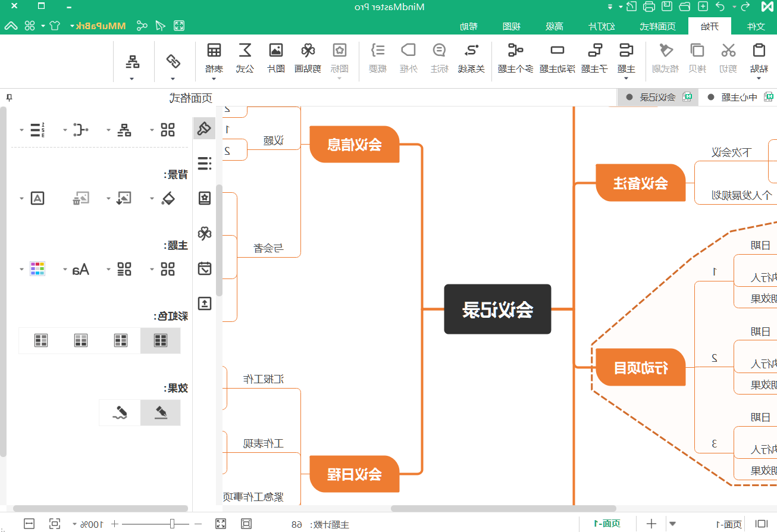Viewport: 777px width, 532px height.
Task: Open the Export upload icon in side panel strip
Action: 205,303
